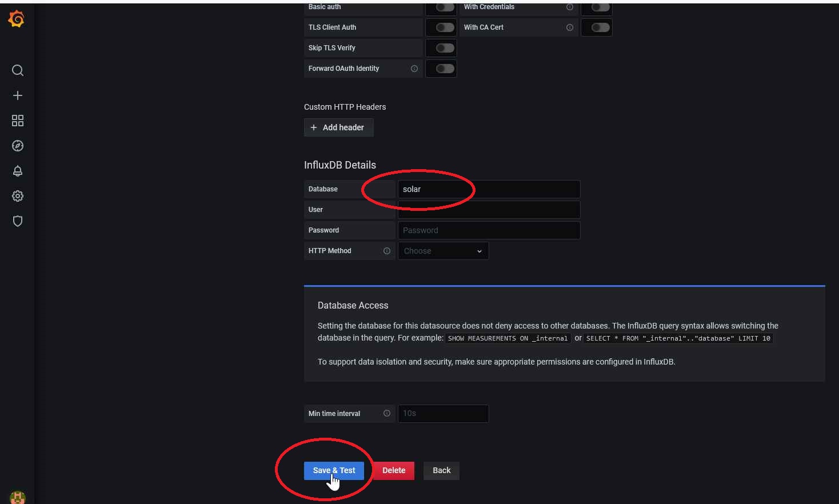Click the InfluxDB Details heading
The image size is (839, 504).
[340, 165]
